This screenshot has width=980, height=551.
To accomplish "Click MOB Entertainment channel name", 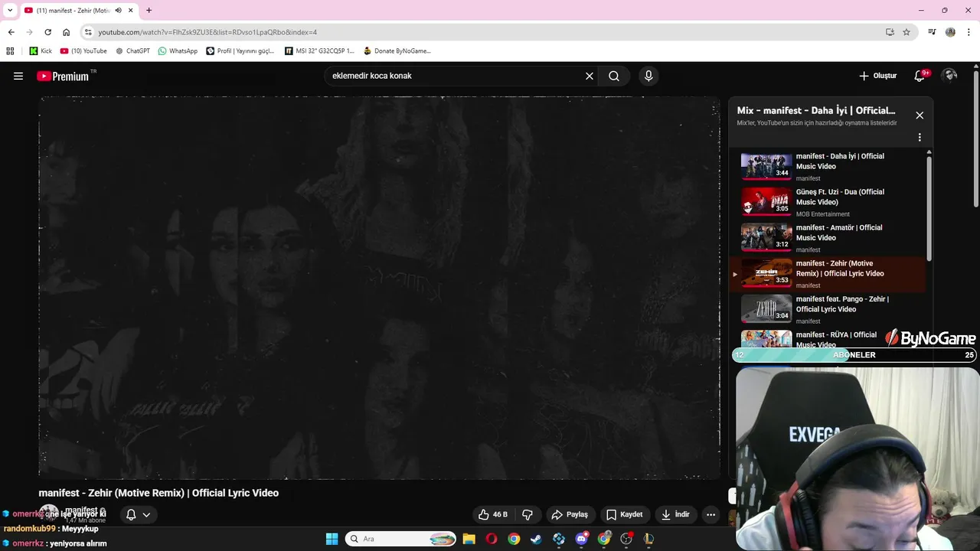I will pos(822,214).
